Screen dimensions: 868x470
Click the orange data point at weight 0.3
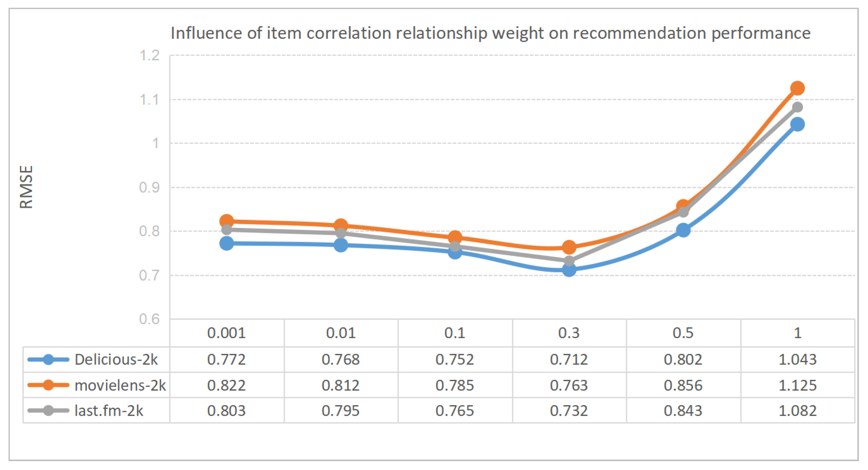tap(569, 247)
